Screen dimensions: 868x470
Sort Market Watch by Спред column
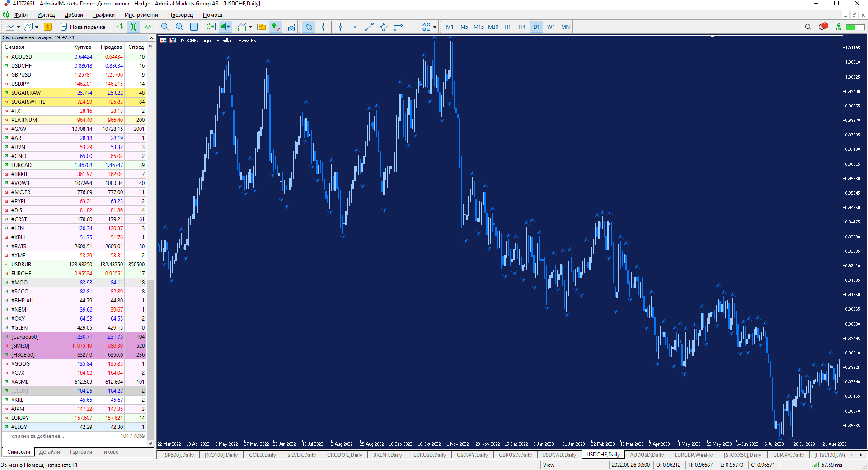coord(136,47)
